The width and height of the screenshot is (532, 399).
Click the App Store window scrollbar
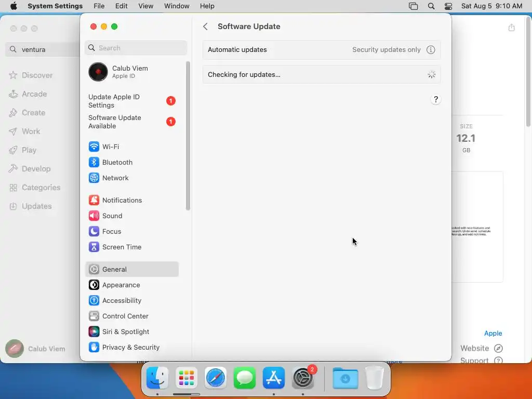528,72
